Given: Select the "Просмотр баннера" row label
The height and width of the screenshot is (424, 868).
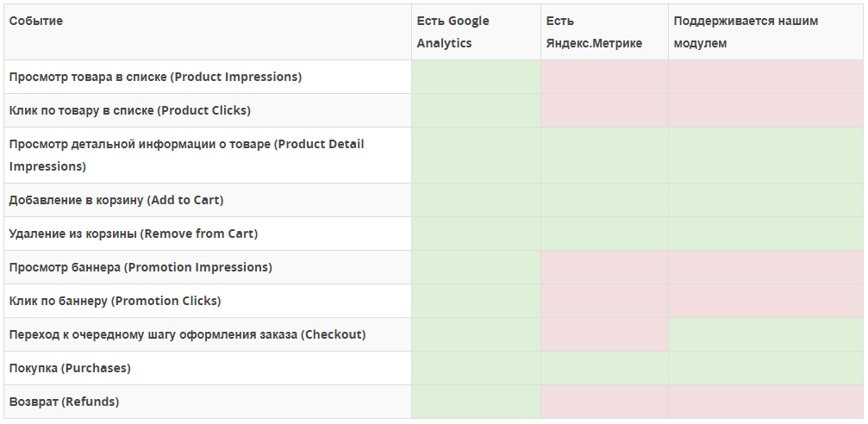Looking at the screenshot, I should 141,267.
